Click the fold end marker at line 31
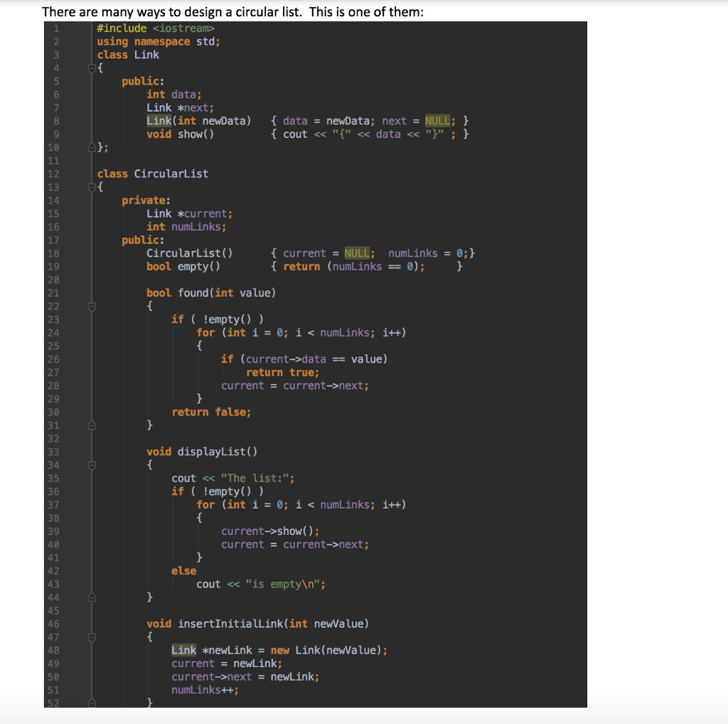Screen dimensions: 728x724 [x=92, y=425]
